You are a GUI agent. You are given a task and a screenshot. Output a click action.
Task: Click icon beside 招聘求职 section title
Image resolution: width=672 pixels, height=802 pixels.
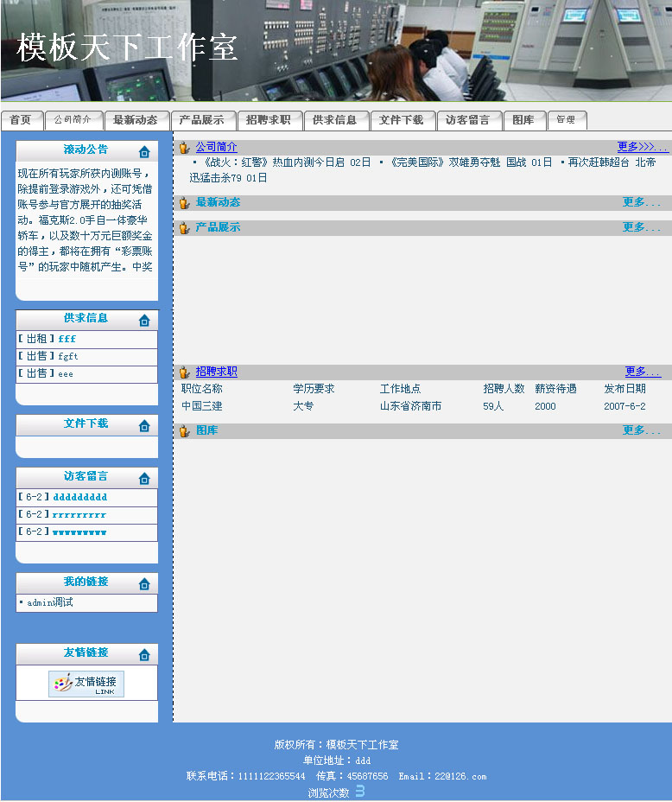184,372
